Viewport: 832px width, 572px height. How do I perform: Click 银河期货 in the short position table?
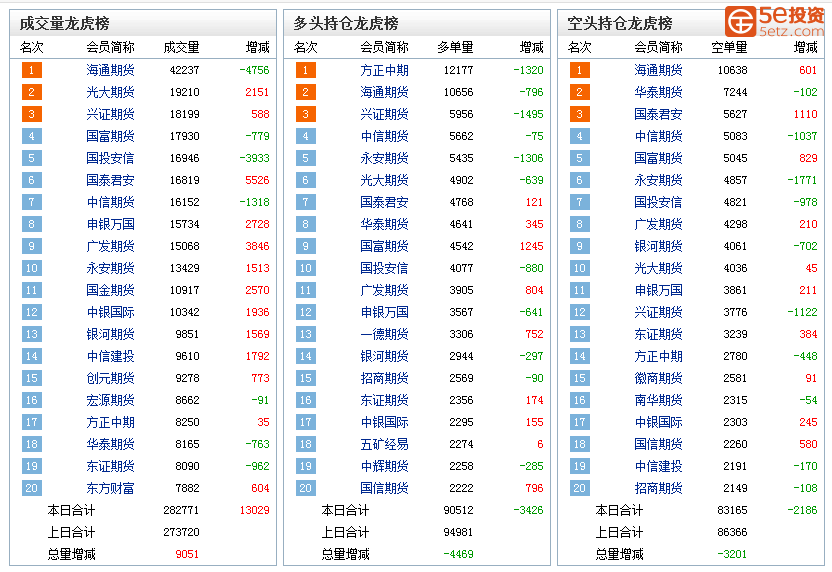tap(658, 246)
